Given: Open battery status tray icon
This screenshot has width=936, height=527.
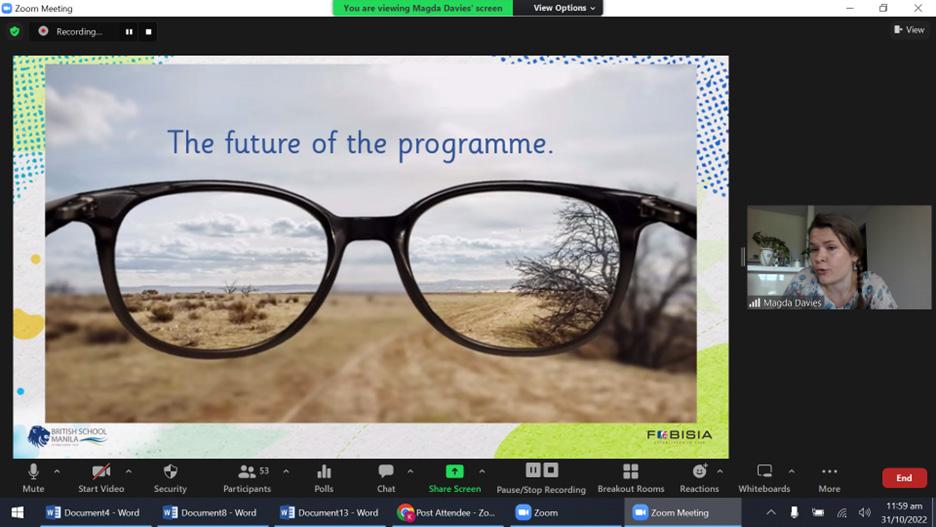Looking at the screenshot, I should click(x=818, y=512).
